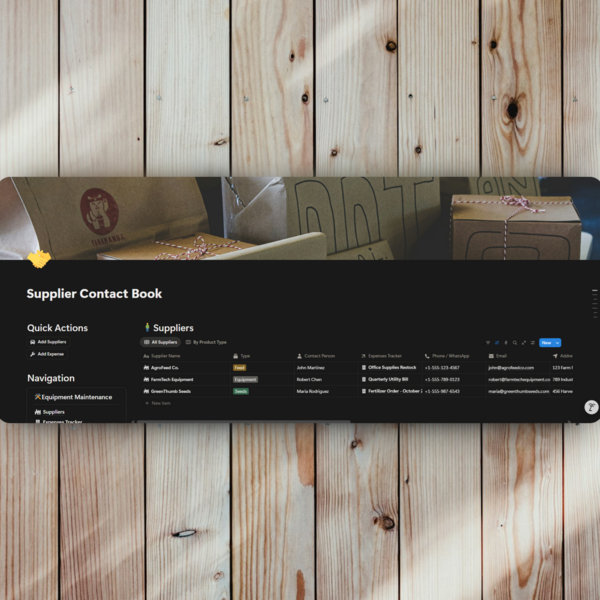
Task: Click the icon on the Add Suppliers button
Action: click(x=33, y=342)
